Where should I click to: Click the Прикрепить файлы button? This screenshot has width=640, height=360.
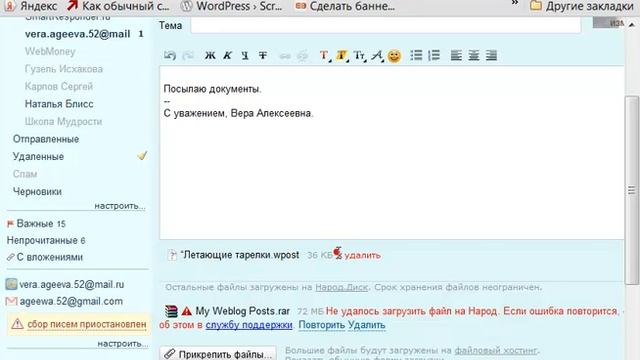point(218,353)
